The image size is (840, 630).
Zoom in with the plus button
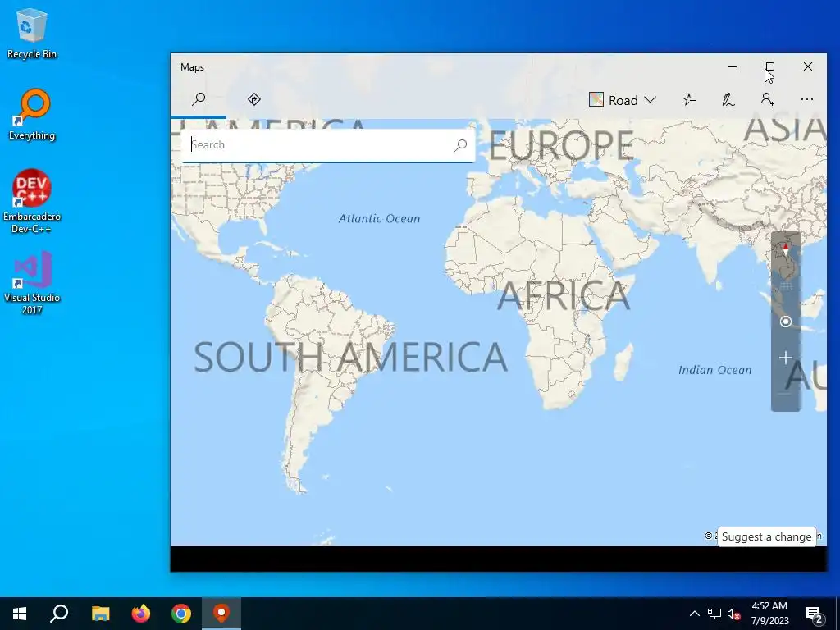tap(785, 358)
